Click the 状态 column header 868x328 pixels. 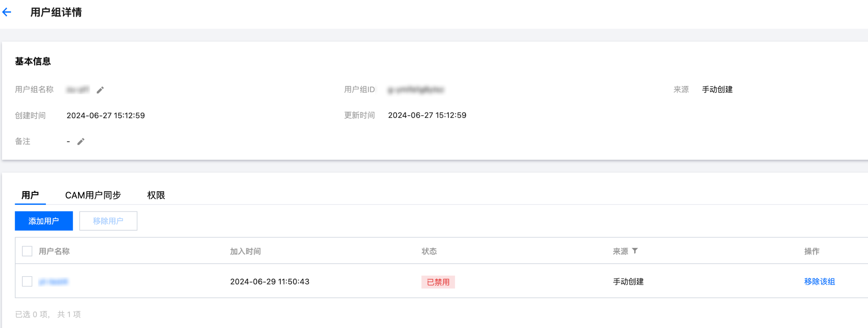429,251
